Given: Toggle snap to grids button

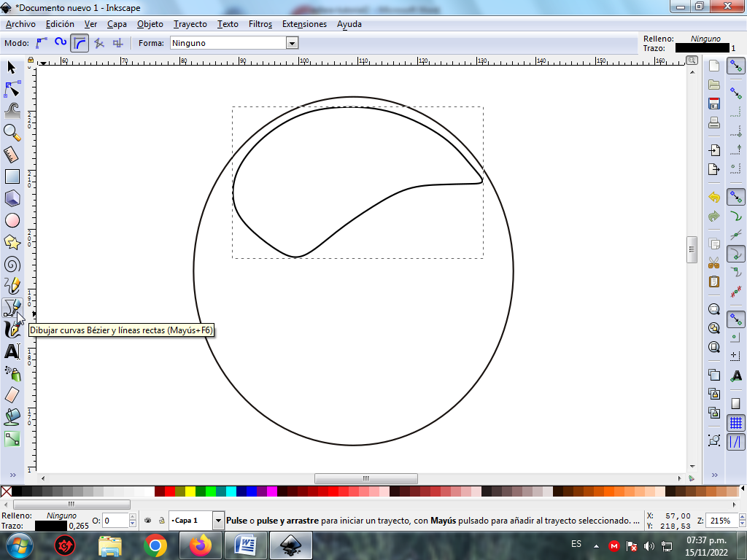Looking at the screenshot, I should [735, 422].
